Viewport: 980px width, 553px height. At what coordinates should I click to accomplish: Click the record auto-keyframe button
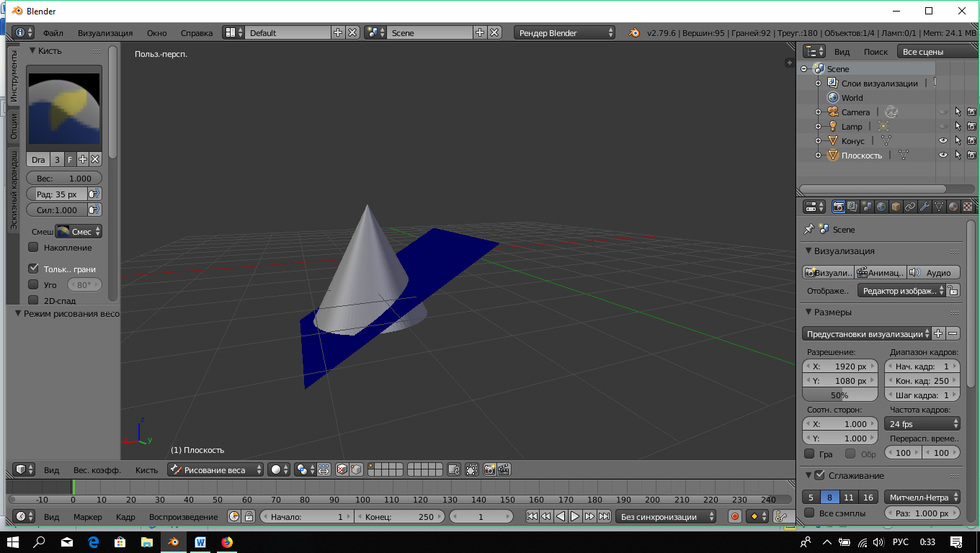[x=735, y=516]
